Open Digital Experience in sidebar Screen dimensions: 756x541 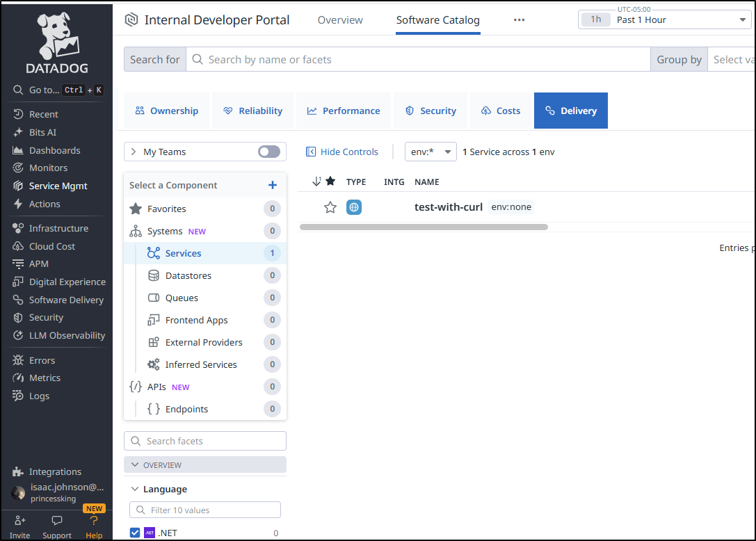point(59,282)
